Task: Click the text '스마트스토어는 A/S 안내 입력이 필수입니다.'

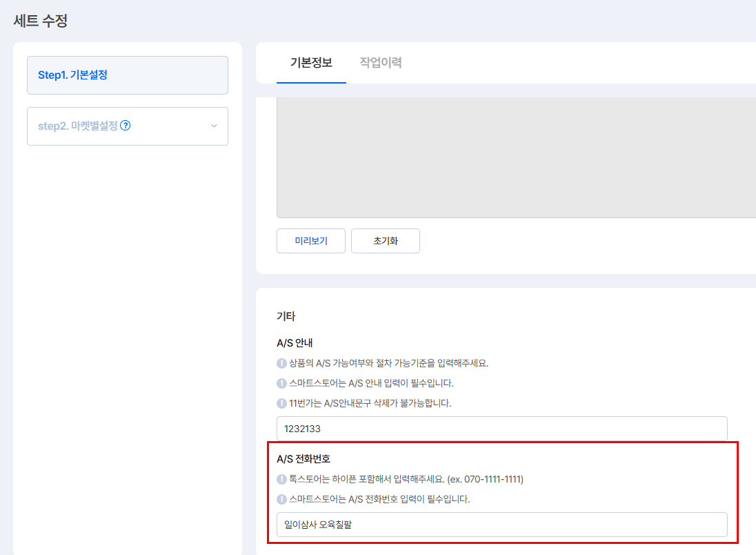Action: pos(371,383)
